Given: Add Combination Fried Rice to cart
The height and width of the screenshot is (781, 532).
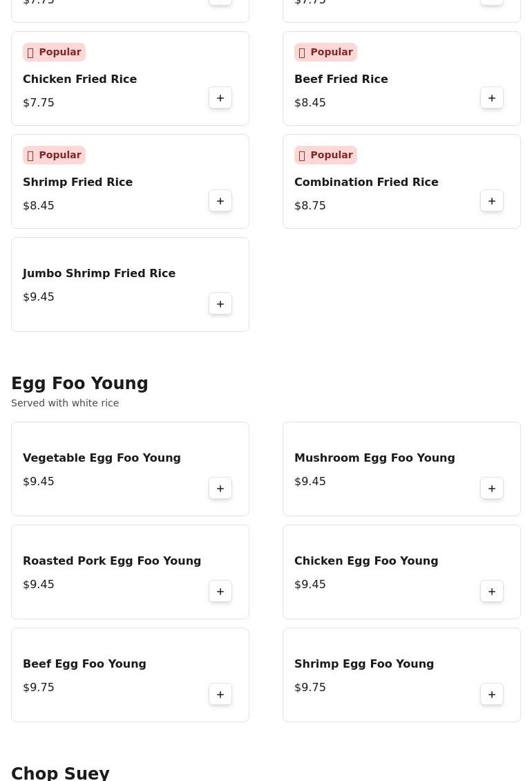Looking at the screenshot, I should 492,201.
